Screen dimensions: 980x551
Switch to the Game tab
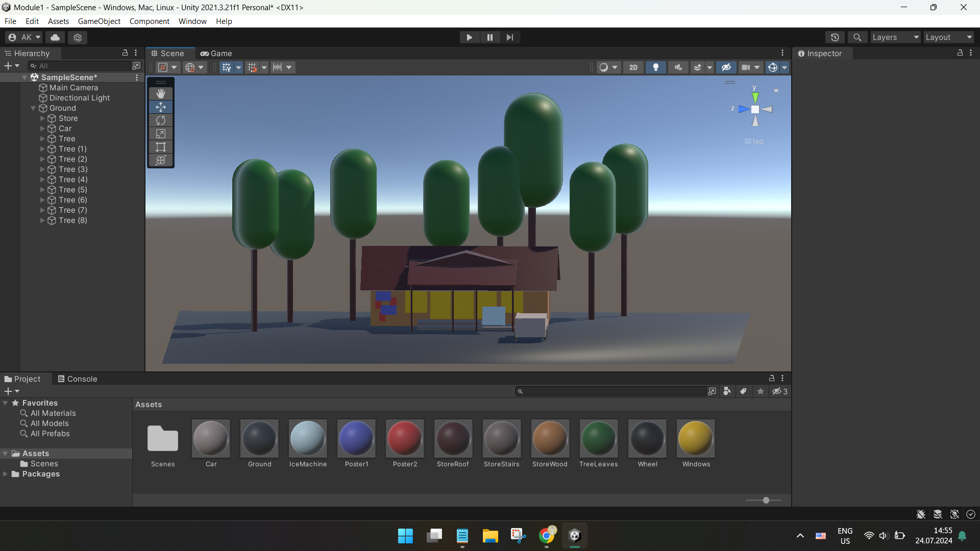tap(221, 53)
